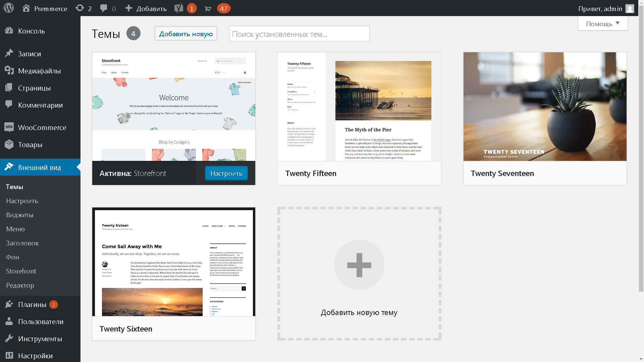Open the Twenty Seventeen theme screenshot
The width and height of the screenshot is (644, 362).
(545, 107)
